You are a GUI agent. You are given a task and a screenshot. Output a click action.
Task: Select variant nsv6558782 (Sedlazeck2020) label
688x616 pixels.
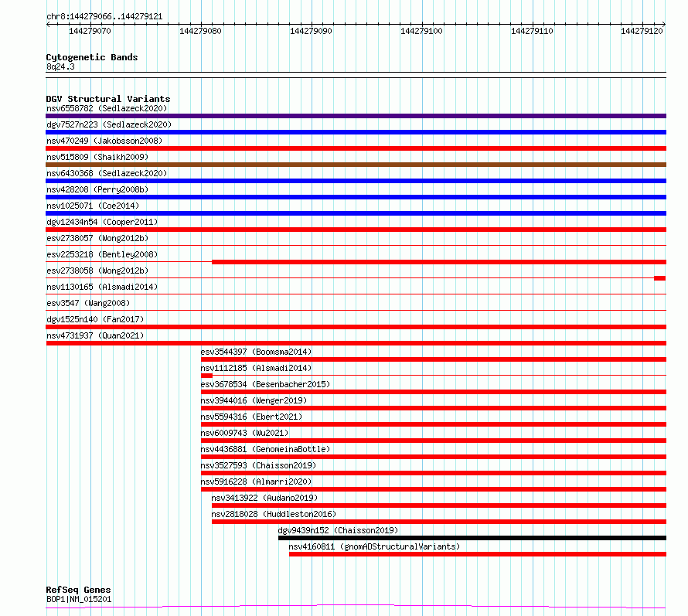point(107,108)
